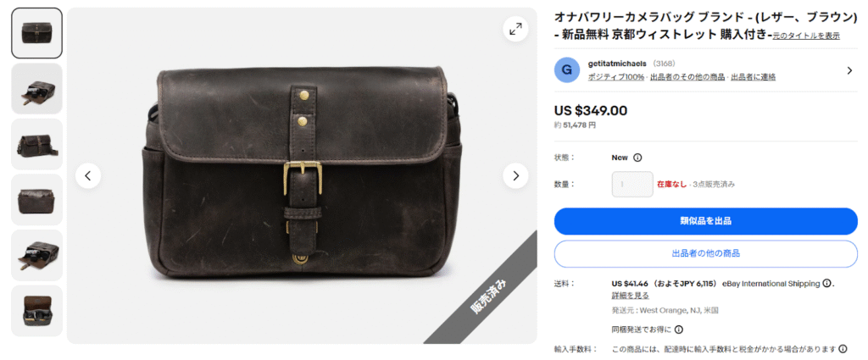The image size is (868, 360).
Task: Click the 出品者の他の商品 outlined button
Action: point(706,254)
